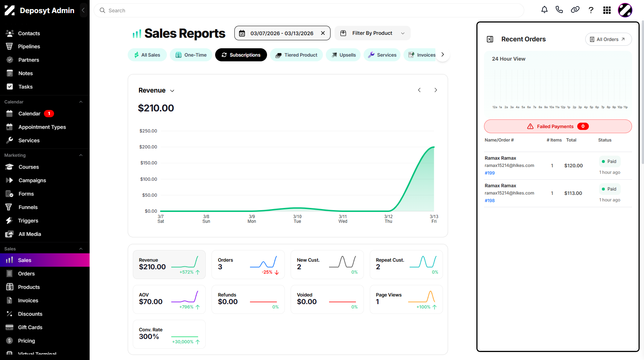Expand the Revenue metric dropdown

click(156, 90)
